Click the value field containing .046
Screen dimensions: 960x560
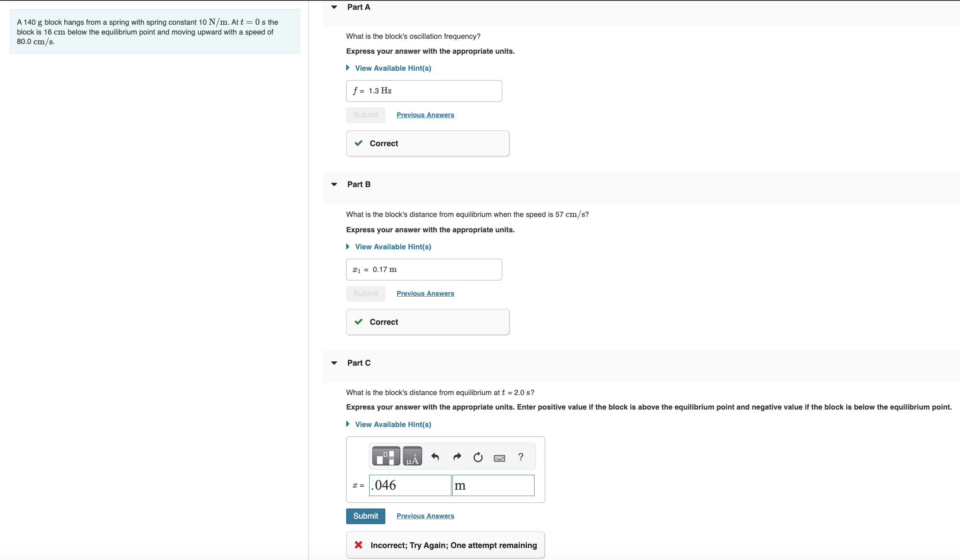410,485
